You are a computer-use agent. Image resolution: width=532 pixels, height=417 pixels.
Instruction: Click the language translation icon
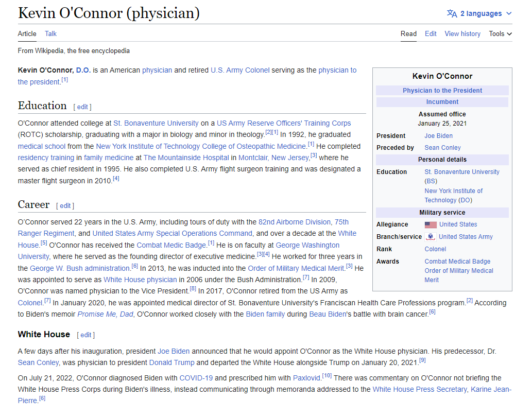coord(452,13)
